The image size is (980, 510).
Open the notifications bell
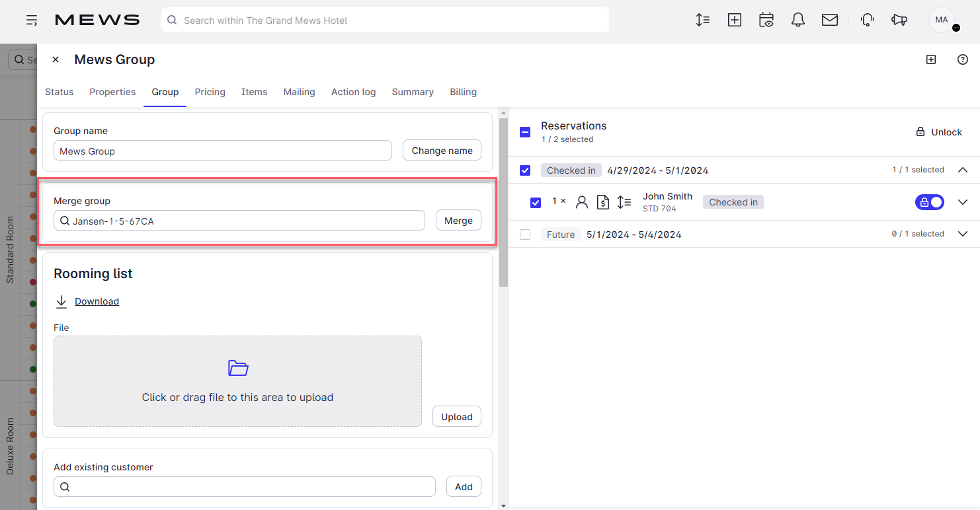tap(798, 20)
